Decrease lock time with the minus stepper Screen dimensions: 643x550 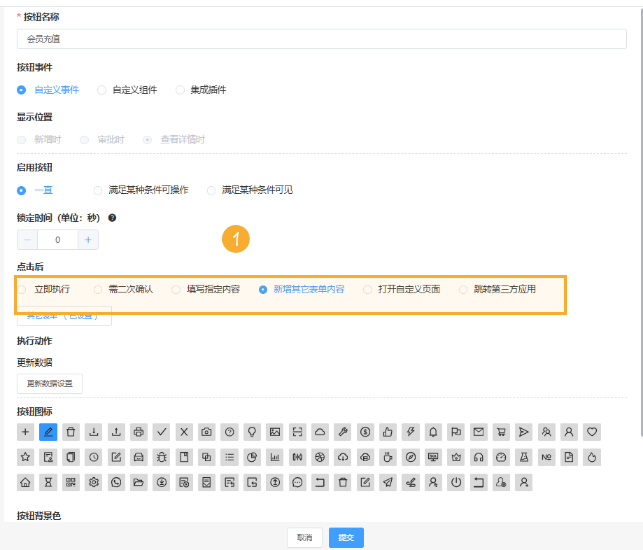tap(27, 240)
